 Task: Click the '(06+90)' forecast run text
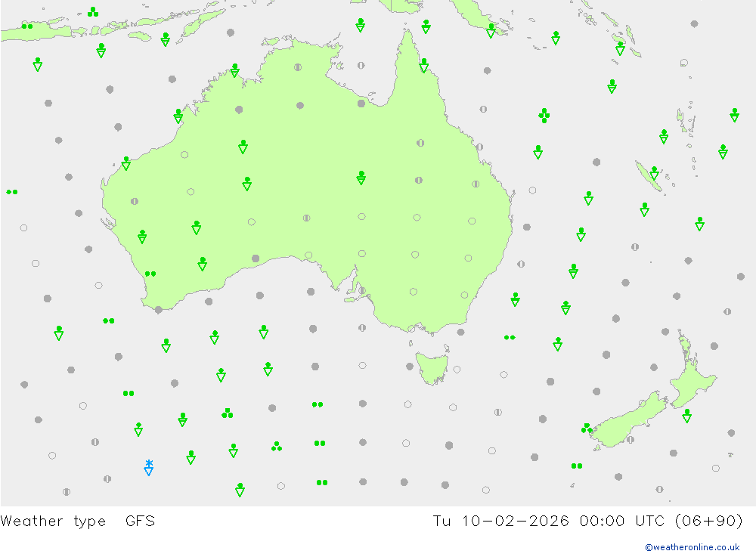click(x=709, y=521)
